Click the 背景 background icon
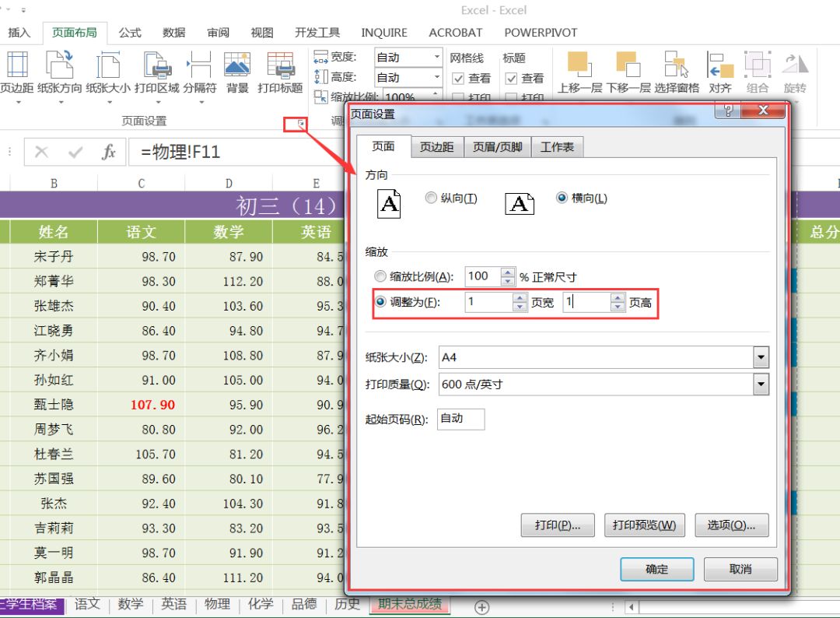Image resolution: width=840 pixels, height=618 pixels. click(x=237, y=65)
